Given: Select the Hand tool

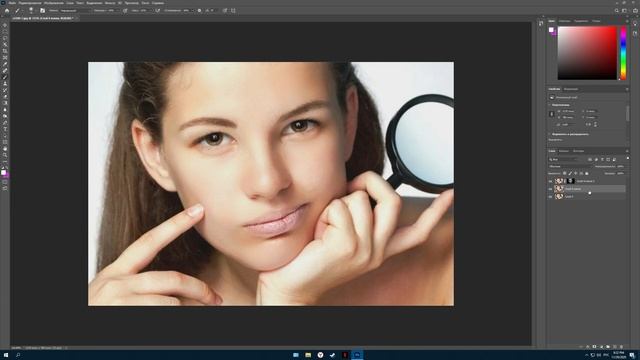Looking at the screenshot, I should click(x=5, y=149).
